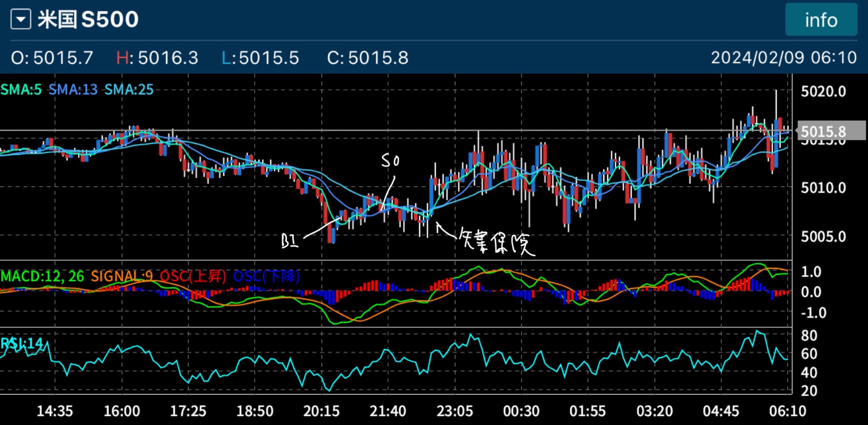
Task: Select the SMA:25 indicator label
Action: (x=129, y=89)
